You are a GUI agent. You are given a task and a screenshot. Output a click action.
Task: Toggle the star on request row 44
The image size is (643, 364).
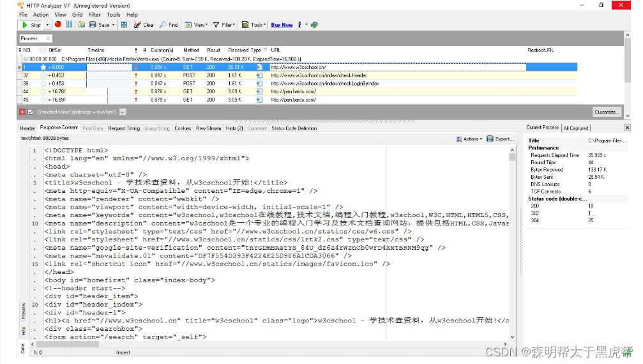[x=43, y=91]
